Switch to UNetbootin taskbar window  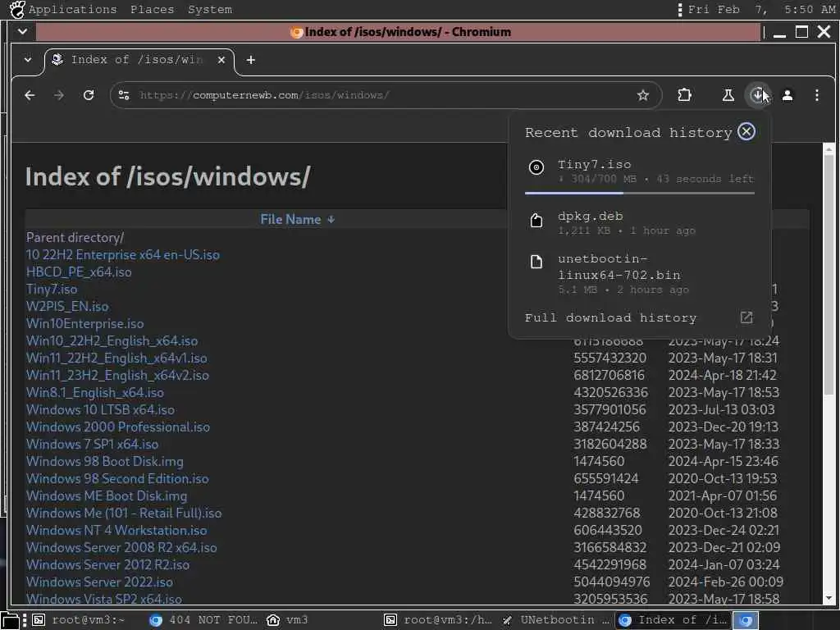pyautogui.click(x=556, y=620)
